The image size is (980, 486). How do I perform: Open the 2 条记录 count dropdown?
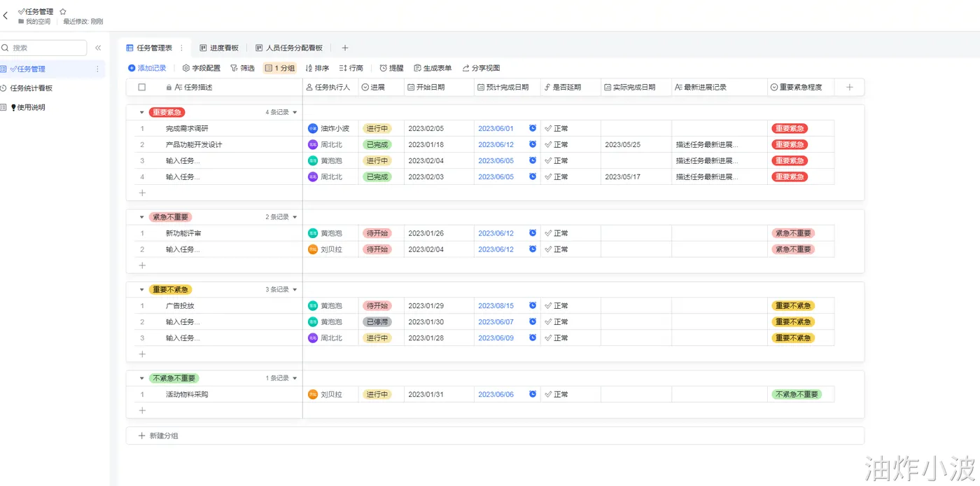pos(281,217)
